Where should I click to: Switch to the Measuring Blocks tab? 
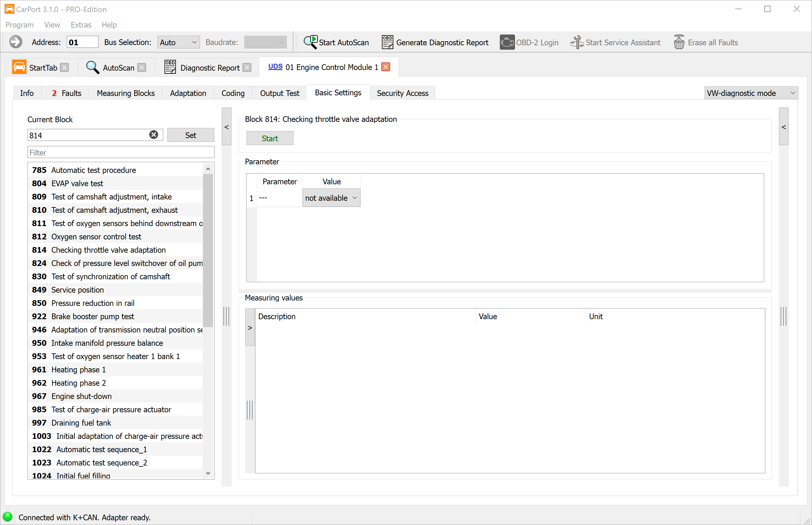coord(126,93)
